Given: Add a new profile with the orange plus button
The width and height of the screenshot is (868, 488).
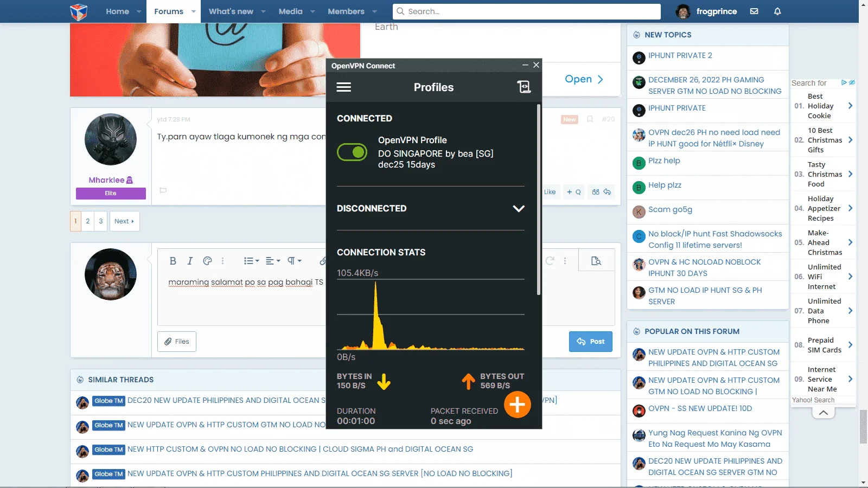Looking at the screenshot, I should pyautogui.click(x=517, y=404).
